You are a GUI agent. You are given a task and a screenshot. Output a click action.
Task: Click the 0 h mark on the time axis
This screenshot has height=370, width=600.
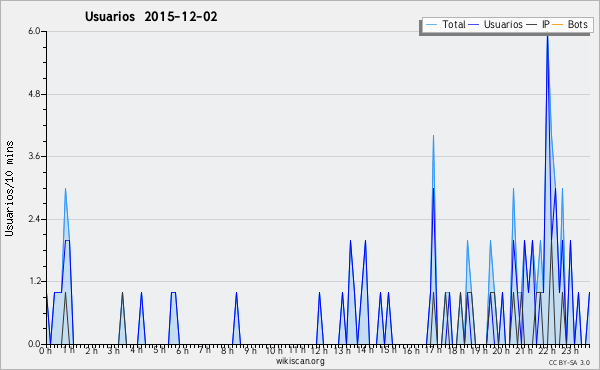pyautogui.click(x=45, y=350)
